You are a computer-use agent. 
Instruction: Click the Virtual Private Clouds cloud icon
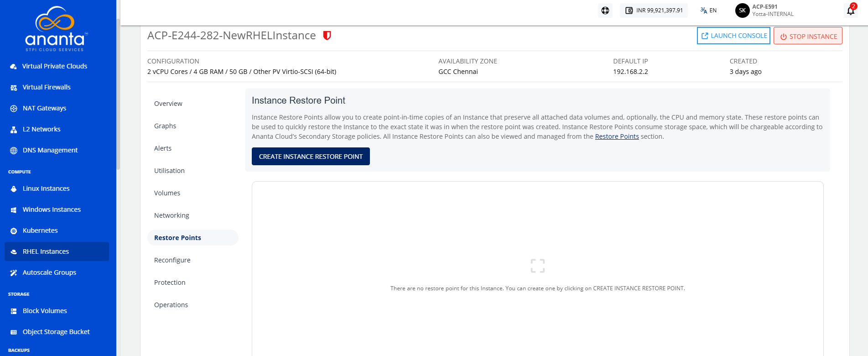(14, 67)
